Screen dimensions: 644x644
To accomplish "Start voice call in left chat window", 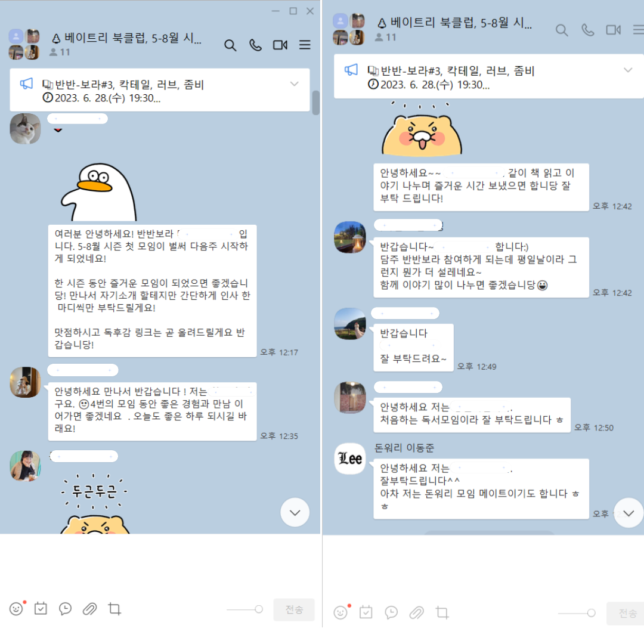I will [x=255, y=45].
